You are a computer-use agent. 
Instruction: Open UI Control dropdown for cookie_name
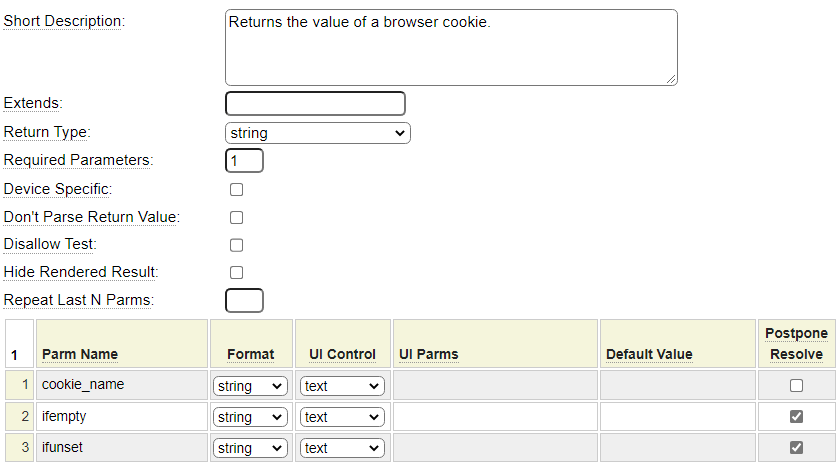[343, 386]
